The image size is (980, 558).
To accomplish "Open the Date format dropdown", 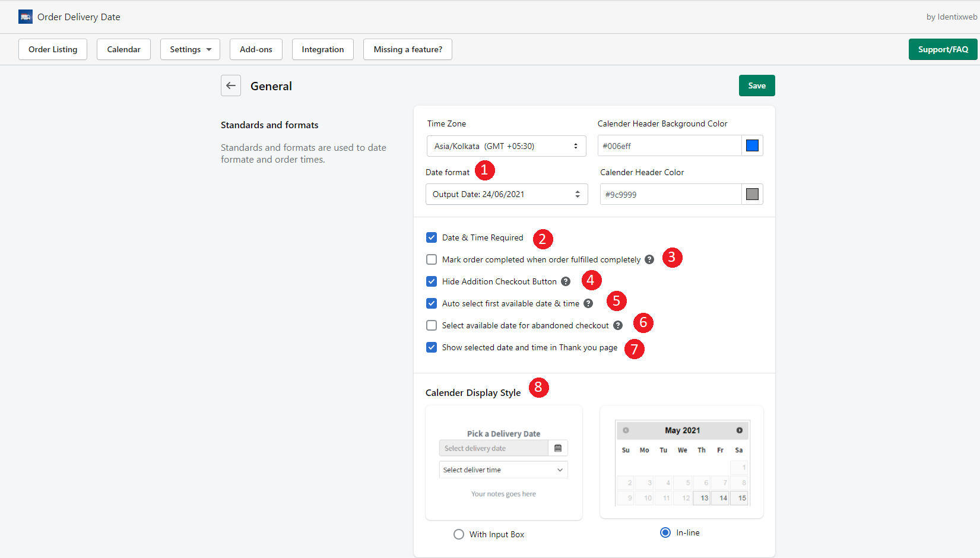I will pyautogui.click(x=506, y=194).
